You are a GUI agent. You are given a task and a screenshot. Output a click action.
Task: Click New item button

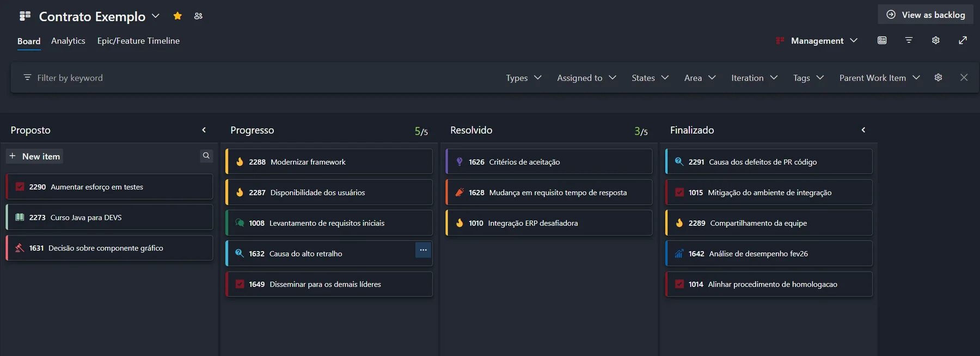(x=34, y=156)
